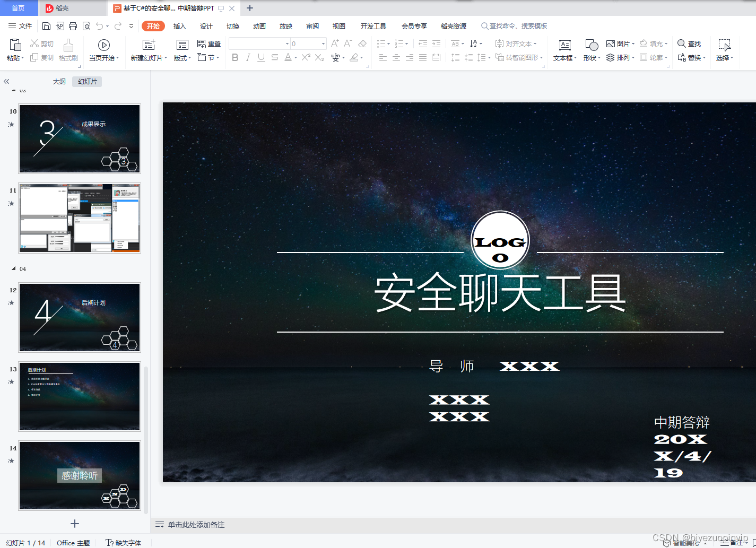
Task: Open the 插入 Insert ribbon tab
Action: click(x=180, y=26)
